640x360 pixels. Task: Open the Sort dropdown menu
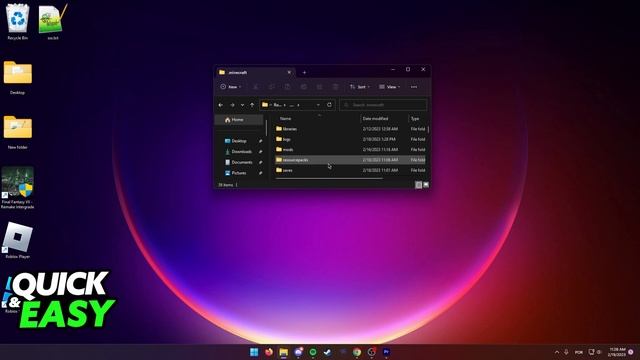click(x=360, y=87)
